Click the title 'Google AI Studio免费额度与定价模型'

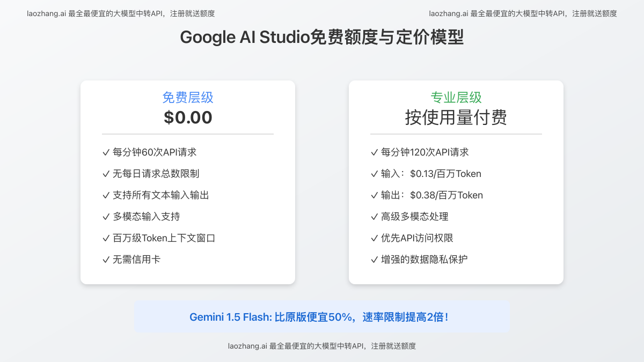click(322, 38)
